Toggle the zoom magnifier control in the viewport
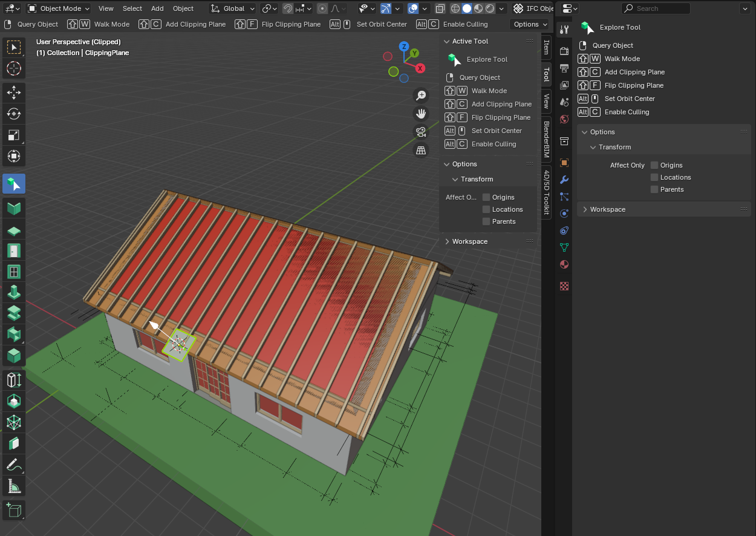This screenshot has width=756, height=536. click(x=421, y=95)
